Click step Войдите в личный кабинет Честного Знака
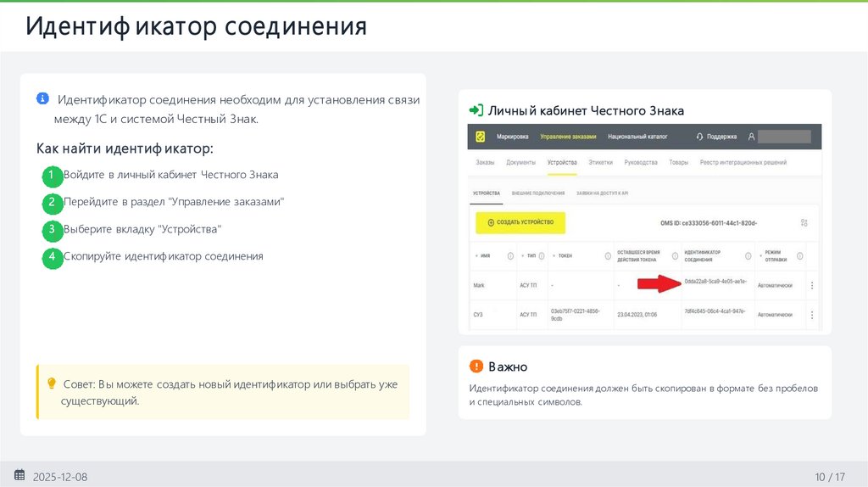Image resolution: width=868 pixels, height=487 pixels. pos(171,175)
